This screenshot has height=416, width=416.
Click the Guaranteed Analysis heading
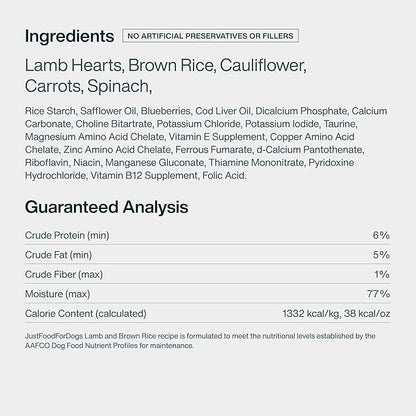[106, 207]
